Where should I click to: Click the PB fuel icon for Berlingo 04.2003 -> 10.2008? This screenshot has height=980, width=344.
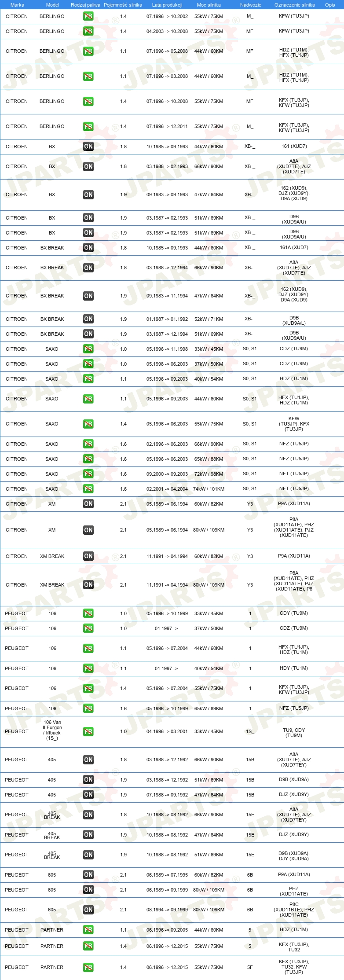click(88, 31)
